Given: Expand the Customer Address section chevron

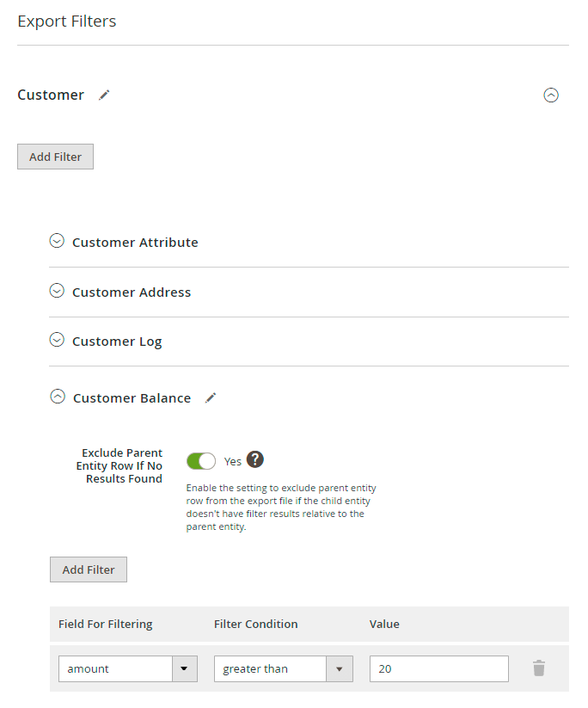Looking at the screenshot, I should point(57,292).
